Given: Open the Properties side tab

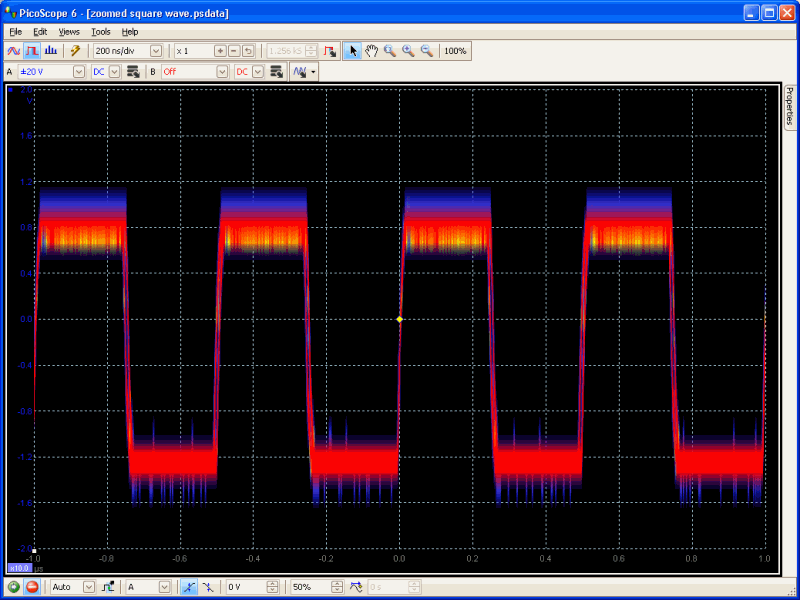Looking at the screenshot, I should coord(790,108).
